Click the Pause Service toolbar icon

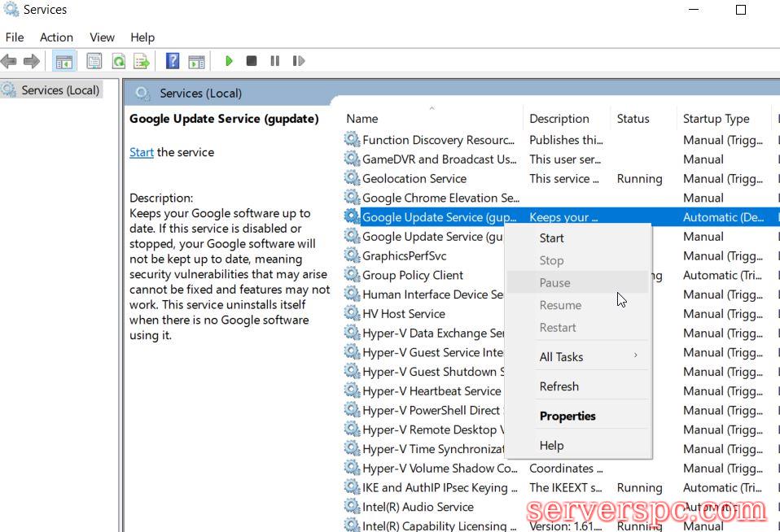tap(274, 61)
